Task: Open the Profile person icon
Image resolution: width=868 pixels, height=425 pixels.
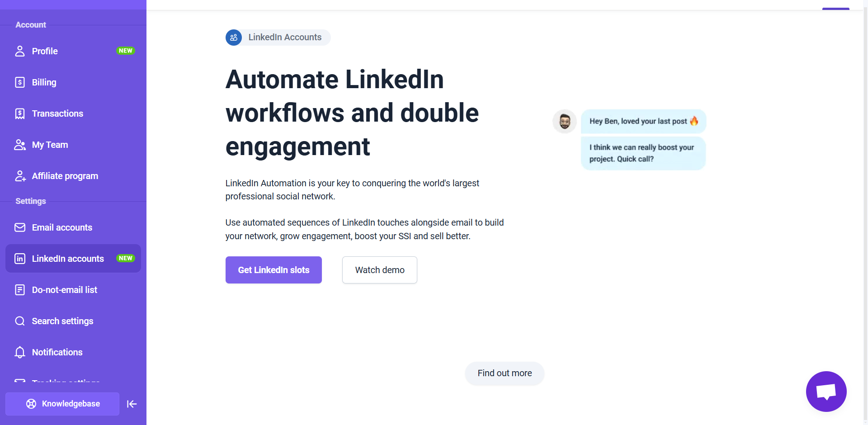Action: pyautogui.click(x=20, y=51)
